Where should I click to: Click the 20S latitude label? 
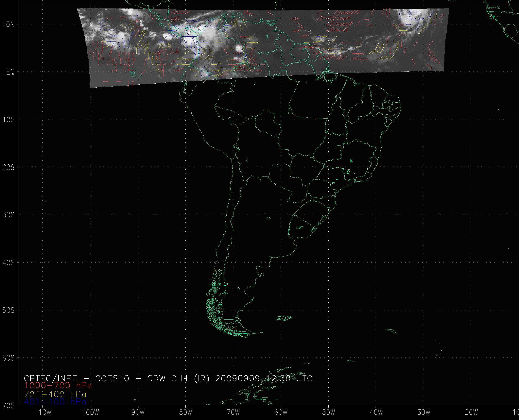click(x=8, y=167)
